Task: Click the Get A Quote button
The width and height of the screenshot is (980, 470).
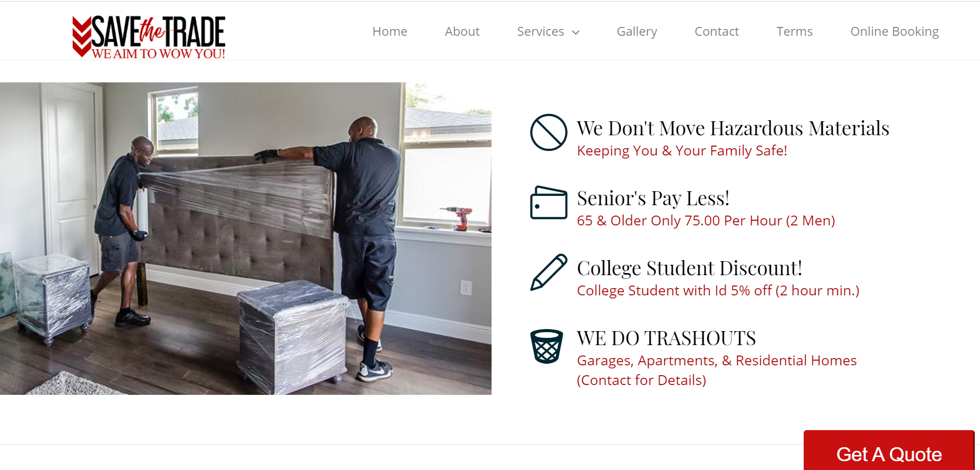Action: [889, 450]
